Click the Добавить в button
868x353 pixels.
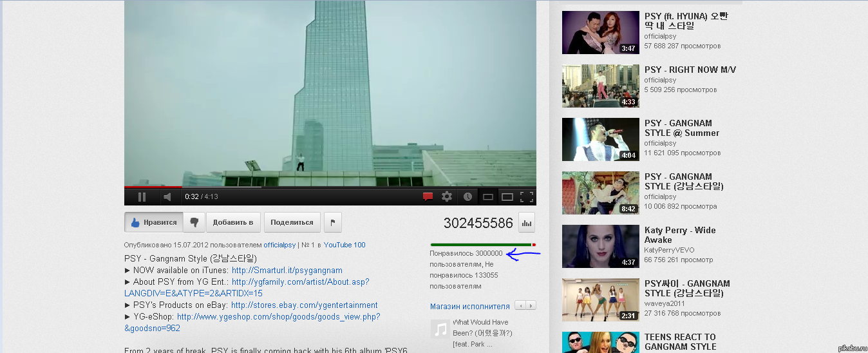tap(233, 222)
